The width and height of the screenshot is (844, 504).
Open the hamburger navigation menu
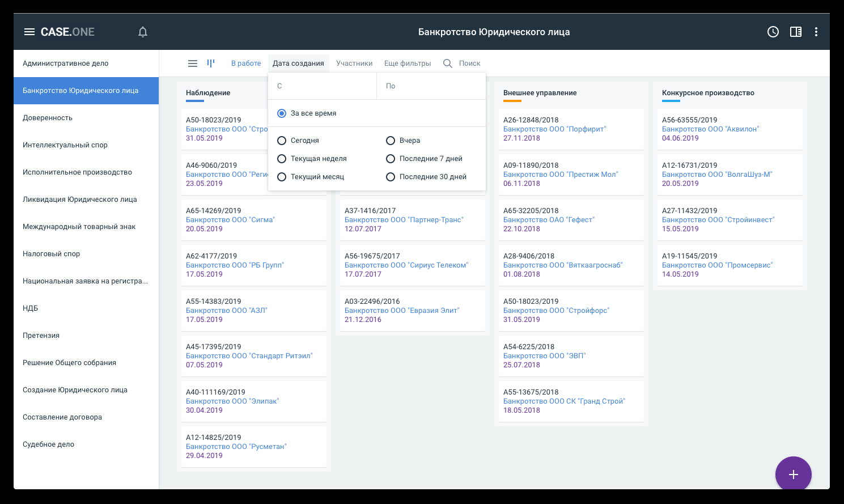pos(29,32)
